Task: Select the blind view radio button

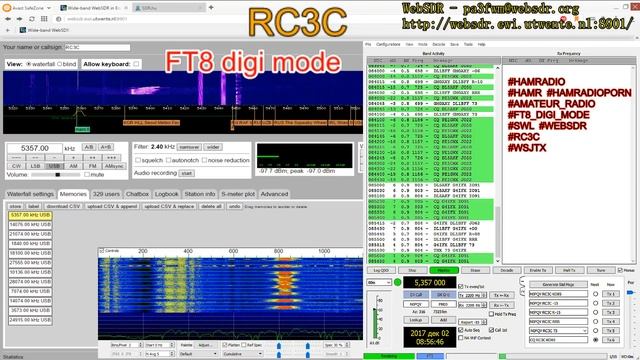Action: (60, 64)
